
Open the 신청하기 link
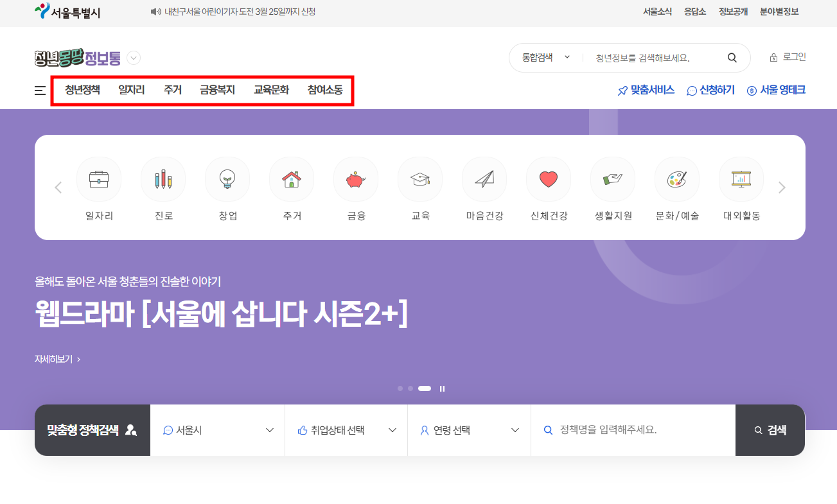pyautogui.click(x=710, y=91)
